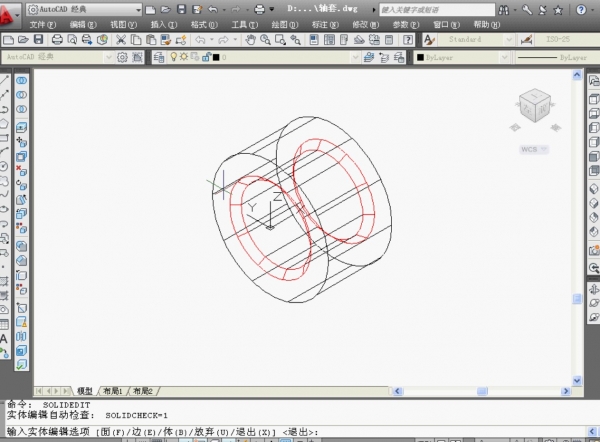This screenshot has height=442, width=600.
Task: Click the Plot Preview icon
Action: tap(72, 39)
